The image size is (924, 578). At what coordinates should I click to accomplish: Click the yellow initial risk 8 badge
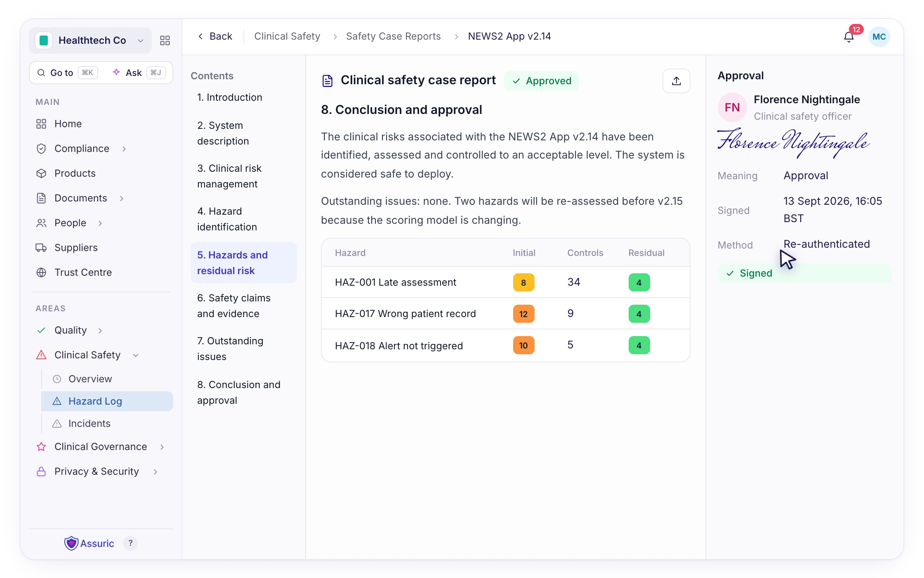pos(523,283)
